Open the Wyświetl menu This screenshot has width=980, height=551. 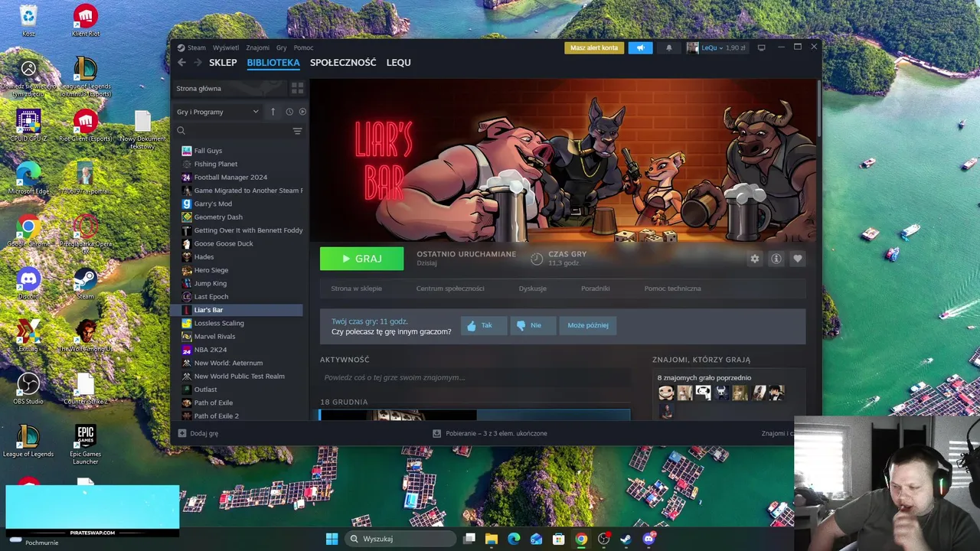pos(226,47)
